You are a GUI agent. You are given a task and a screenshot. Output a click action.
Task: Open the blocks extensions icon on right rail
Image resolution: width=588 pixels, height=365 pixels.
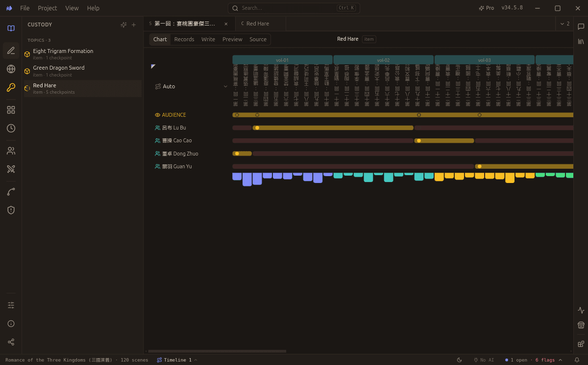pos(581,344)
